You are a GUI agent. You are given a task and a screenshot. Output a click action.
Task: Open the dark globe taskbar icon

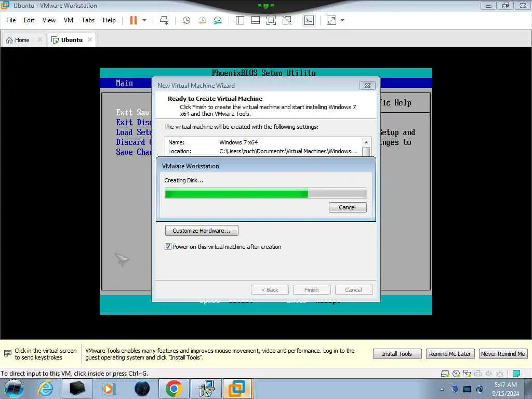tap(142, 389)
